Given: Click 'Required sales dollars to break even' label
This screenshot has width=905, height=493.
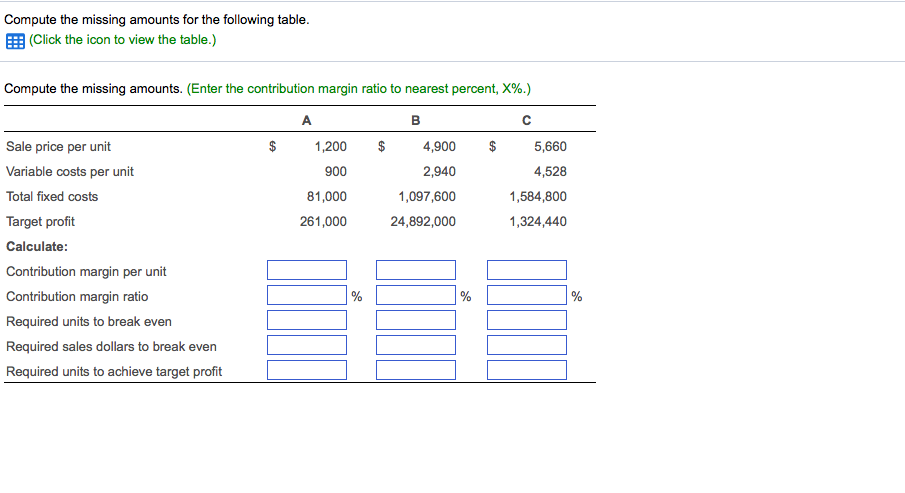Looking at the screenshot, I should coord(111,346).
